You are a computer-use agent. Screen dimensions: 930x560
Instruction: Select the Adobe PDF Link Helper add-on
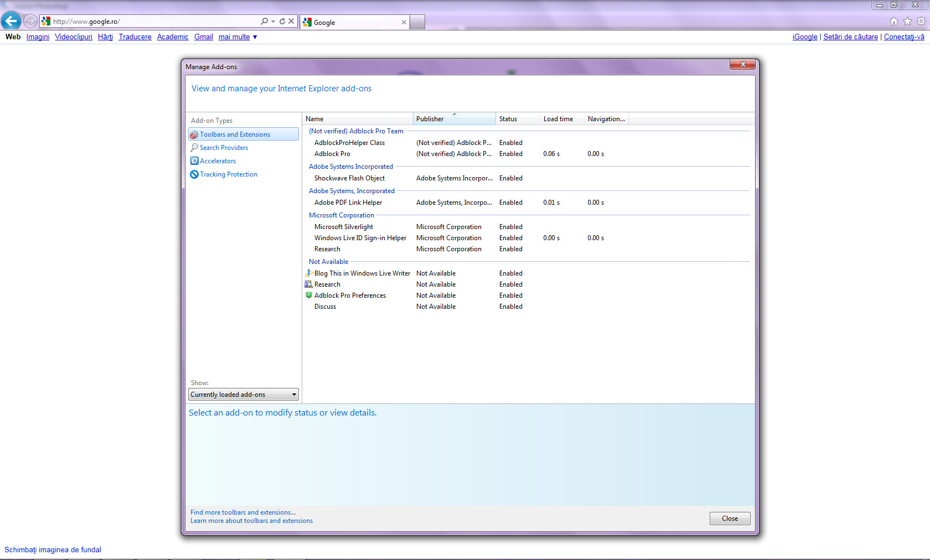tap(526, 203)
